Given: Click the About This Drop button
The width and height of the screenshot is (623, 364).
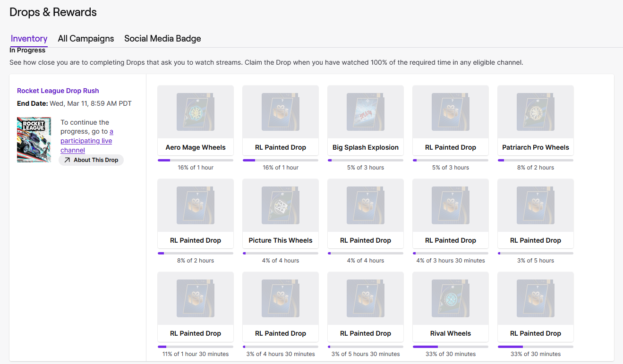Looking at the screenshot, I should [x=91, y=160].
